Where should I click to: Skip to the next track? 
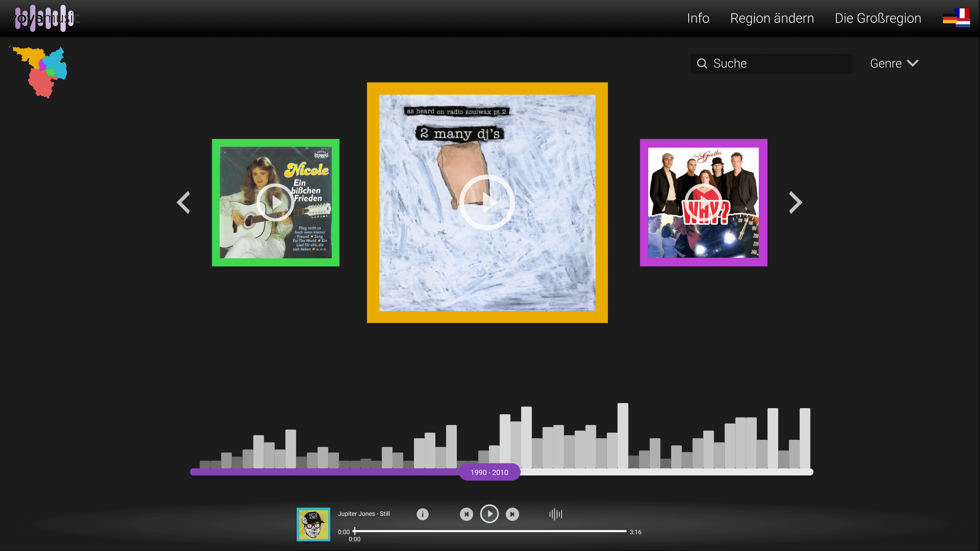pyautogui.click(x=512, y=514)
